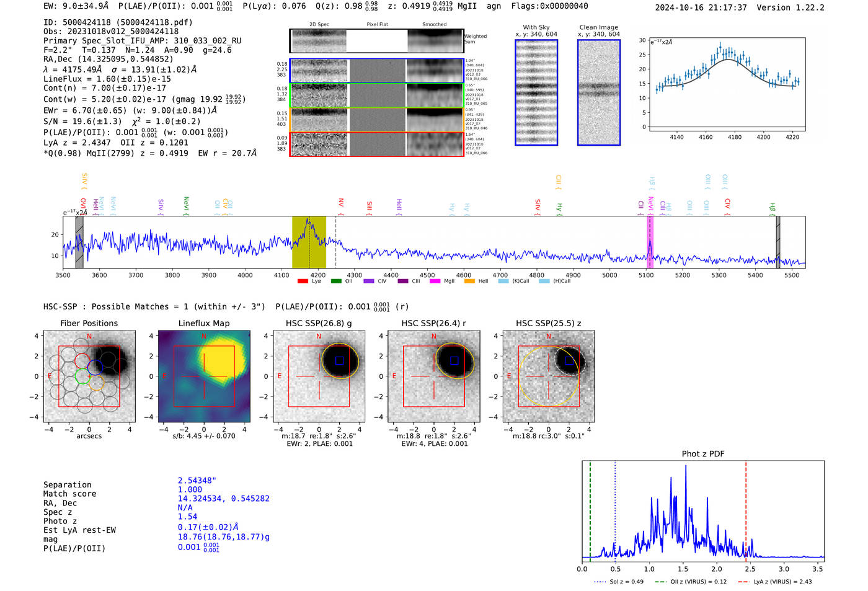Viewport: 868px width, 591px height.
Task: Click the Flags:0x00000040 text
Action: tap(550, 6)
